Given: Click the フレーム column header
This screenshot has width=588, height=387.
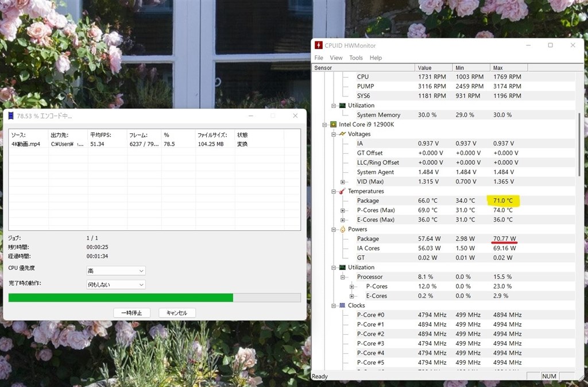Looking at the screenshot, I should (144, 134).
